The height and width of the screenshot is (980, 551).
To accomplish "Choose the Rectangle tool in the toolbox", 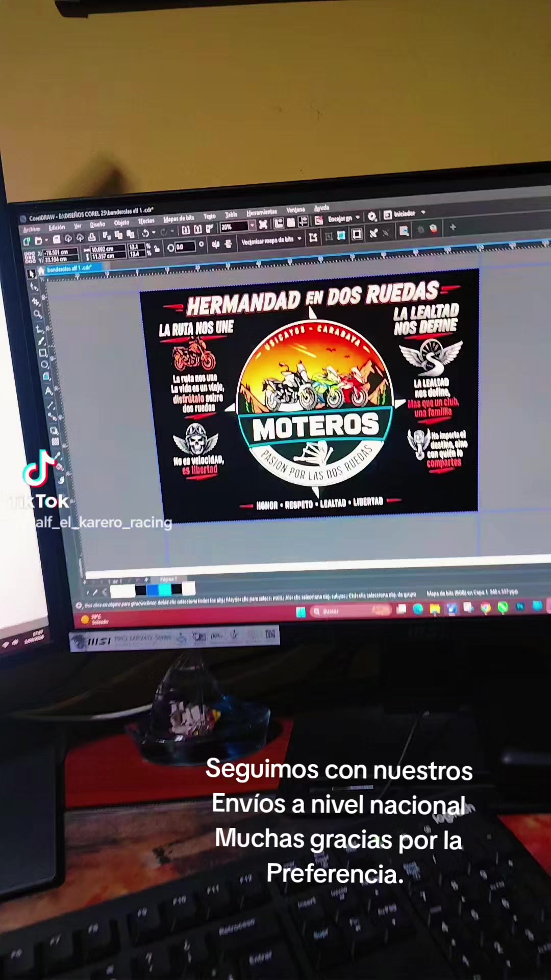I will 43,353.
